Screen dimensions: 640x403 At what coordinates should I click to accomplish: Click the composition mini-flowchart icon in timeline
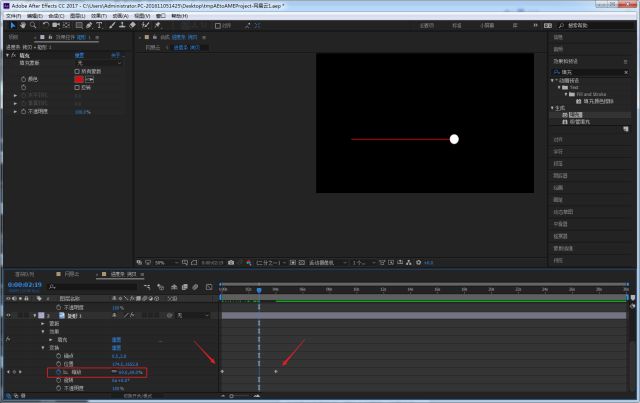click(147, 287)
